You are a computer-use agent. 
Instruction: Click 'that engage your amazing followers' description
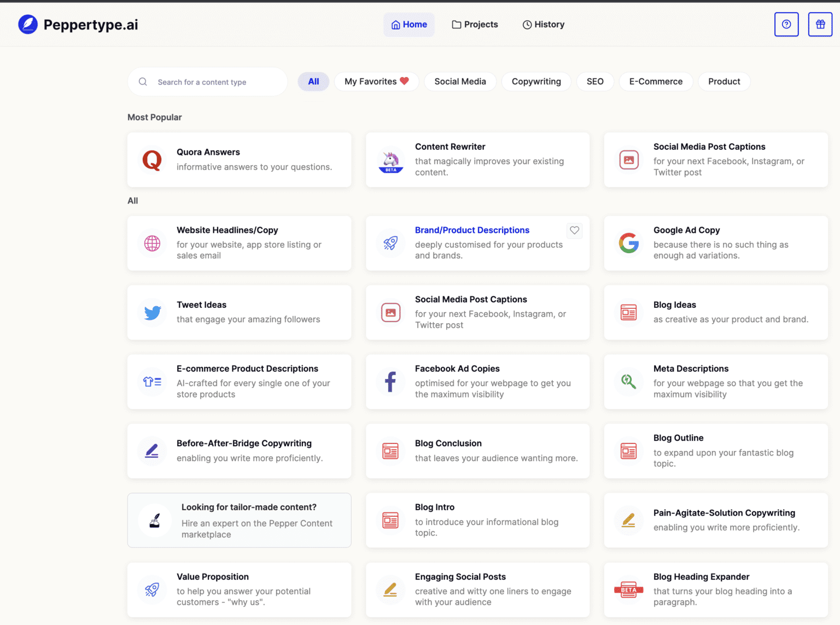tap(248, 319)
